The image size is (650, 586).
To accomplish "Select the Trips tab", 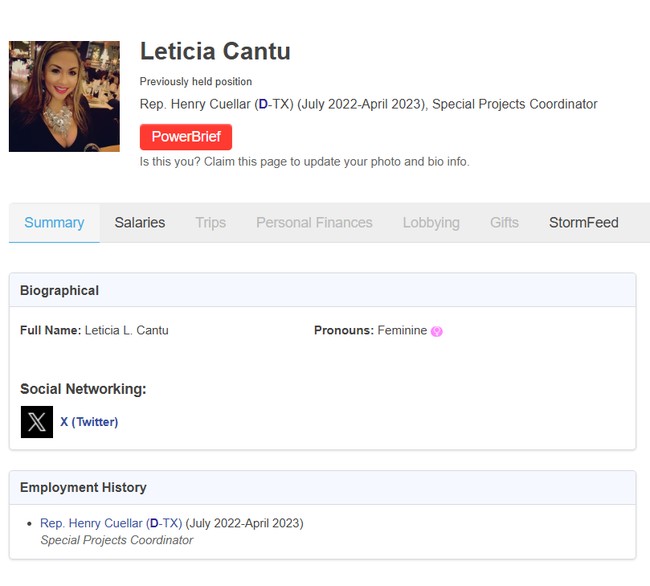I will point(210,223).
